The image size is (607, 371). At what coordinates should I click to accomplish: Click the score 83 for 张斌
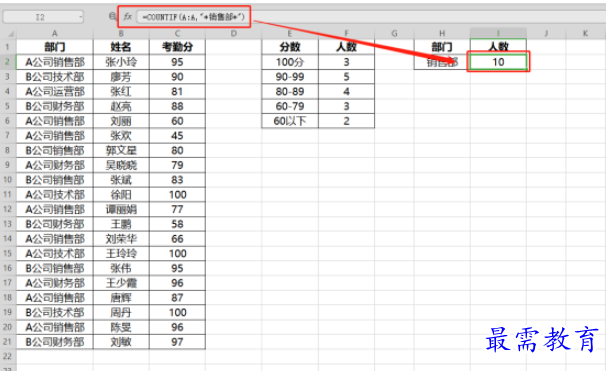click(177, 180)
